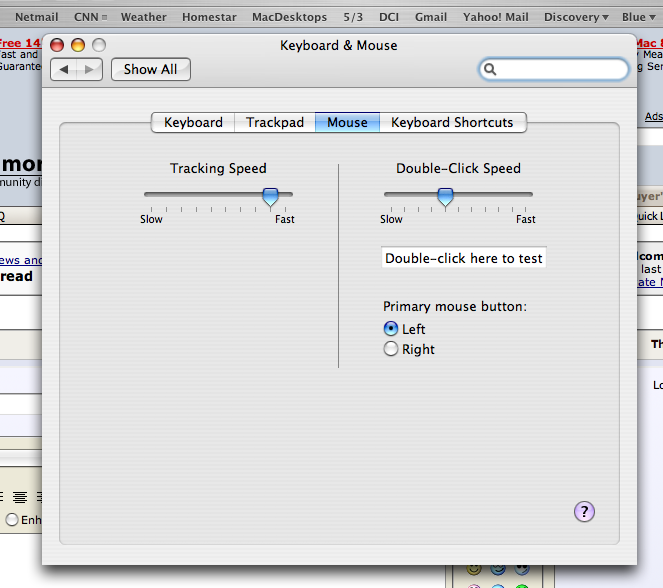663x588 pixels.
Task: Click the magnifying glass in the search field
Action: (x=490, y=69)
